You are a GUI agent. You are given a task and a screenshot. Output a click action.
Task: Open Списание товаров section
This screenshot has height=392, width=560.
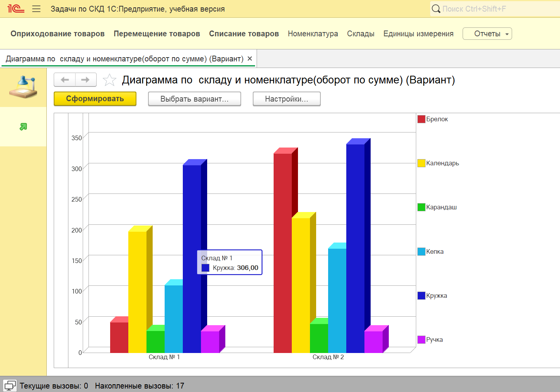[244, 34]
